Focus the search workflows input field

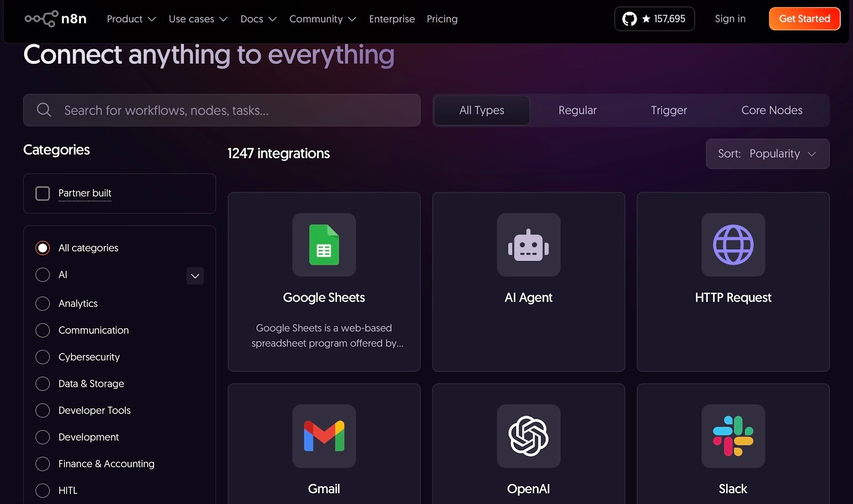point(222,110)
